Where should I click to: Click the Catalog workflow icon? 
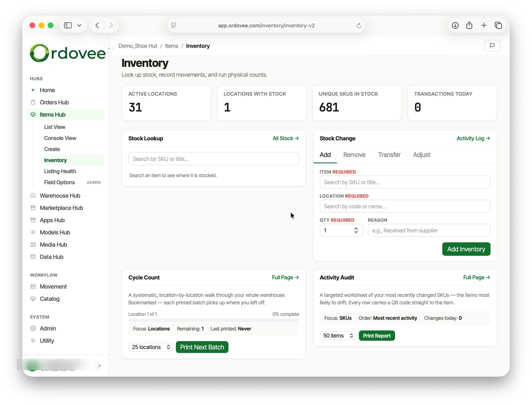click(x=33, y=299)
